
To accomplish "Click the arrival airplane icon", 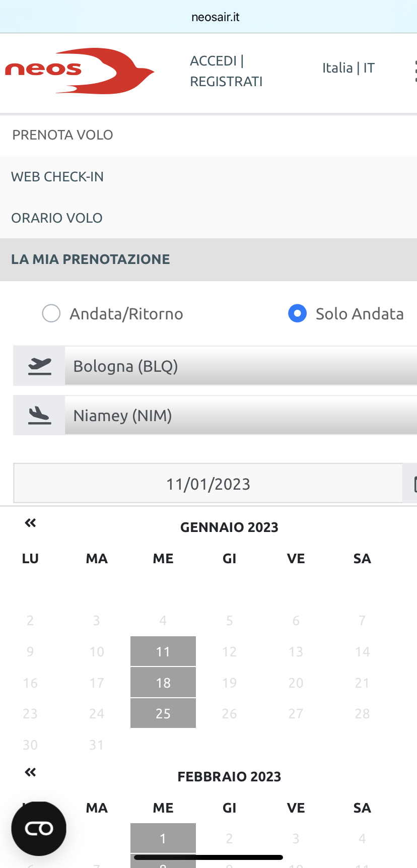I will tap(39, 416).
